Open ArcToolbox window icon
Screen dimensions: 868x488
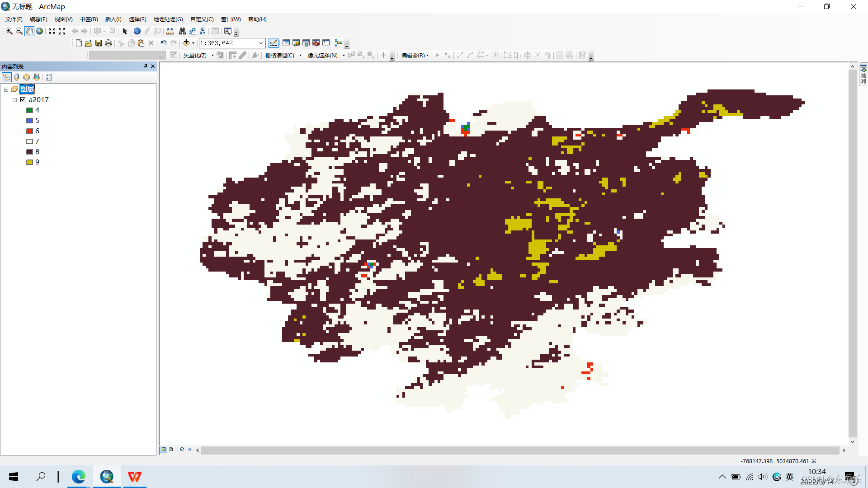(316, 43)
